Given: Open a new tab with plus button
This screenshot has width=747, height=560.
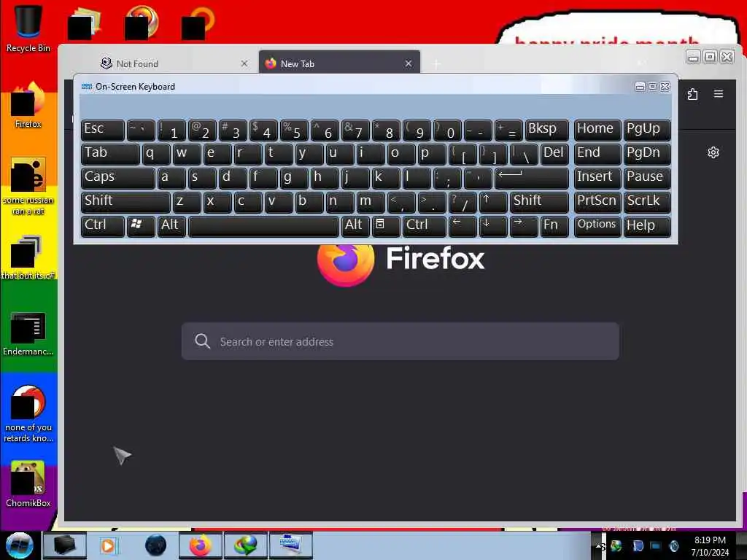Looking at the screenshot, I should (436, 63).
